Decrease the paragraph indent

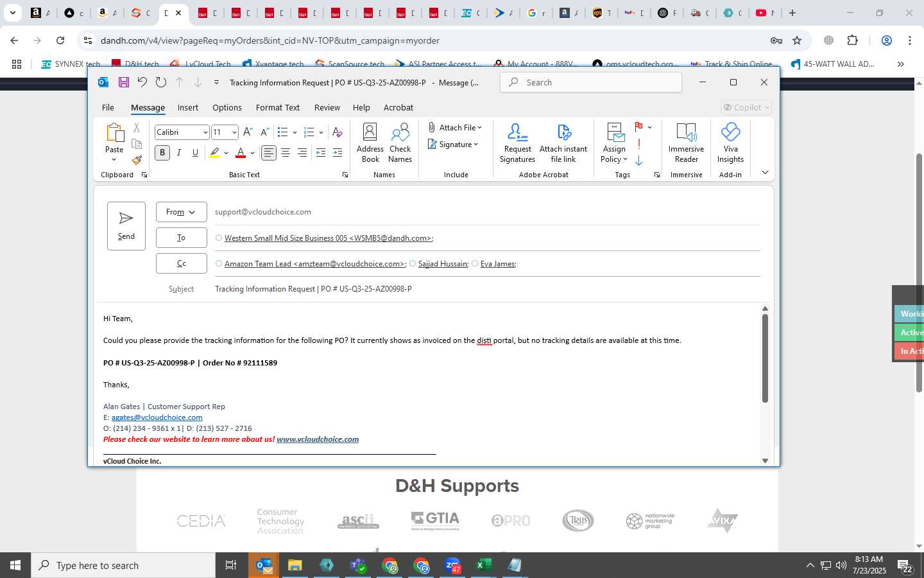coord(321,153)
